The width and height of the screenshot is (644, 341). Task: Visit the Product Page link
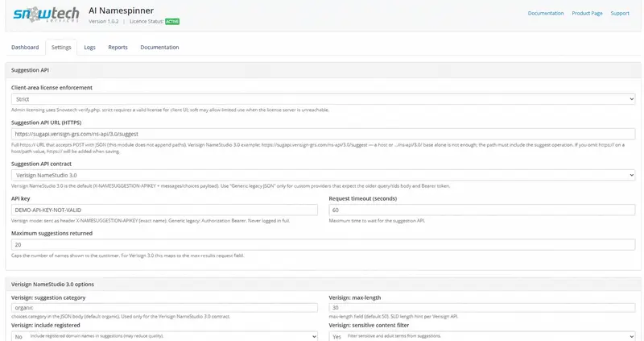pos(587,13)
